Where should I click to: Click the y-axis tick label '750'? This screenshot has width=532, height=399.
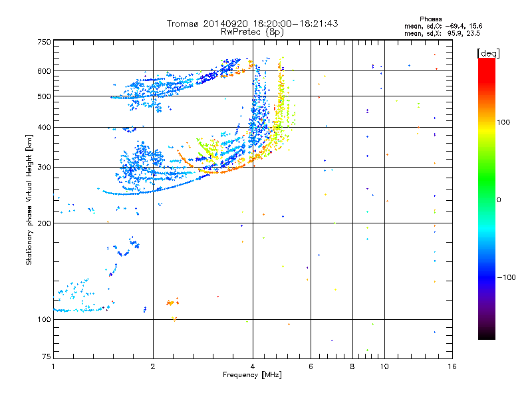pos(44,42)
